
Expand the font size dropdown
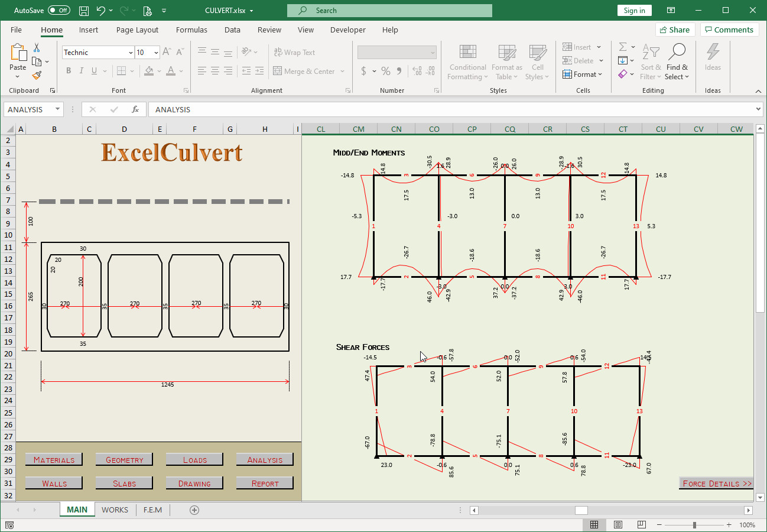point(156,52)
